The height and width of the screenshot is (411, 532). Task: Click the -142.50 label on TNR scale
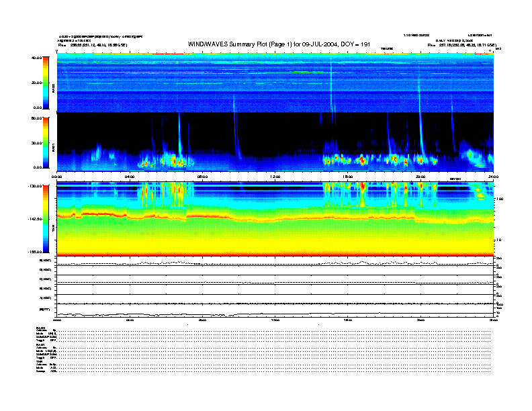pos(36,220)
